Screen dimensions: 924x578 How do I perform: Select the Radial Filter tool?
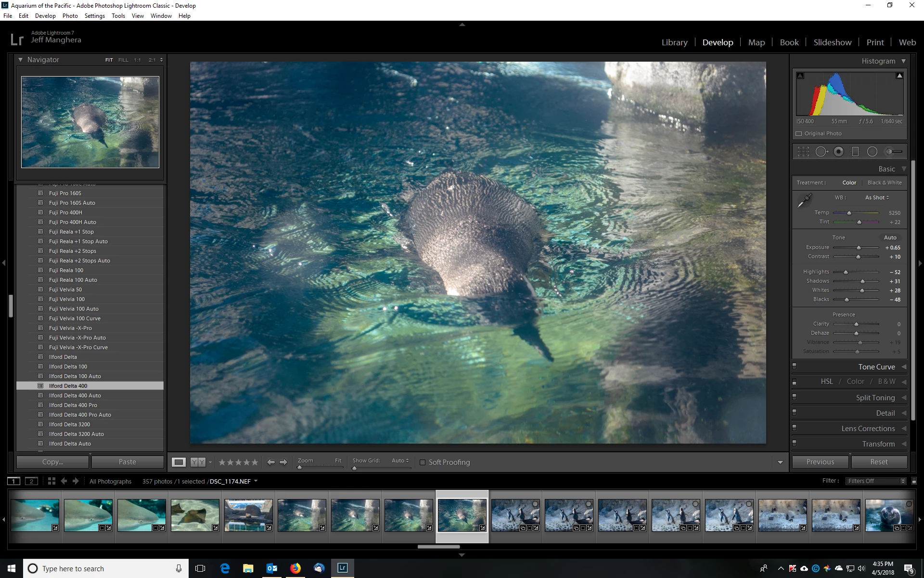pyautogui.click(x=872, y=152)
